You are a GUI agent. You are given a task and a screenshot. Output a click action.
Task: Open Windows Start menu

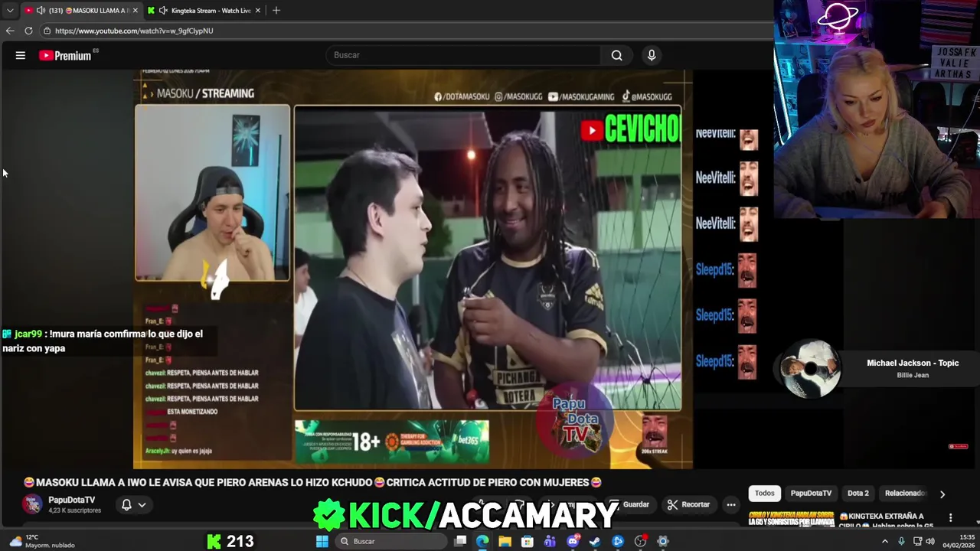322,541
